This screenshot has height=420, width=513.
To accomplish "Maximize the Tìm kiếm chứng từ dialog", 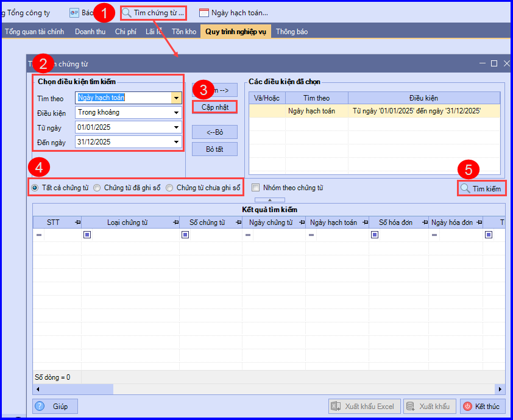I will pos(494,63).
